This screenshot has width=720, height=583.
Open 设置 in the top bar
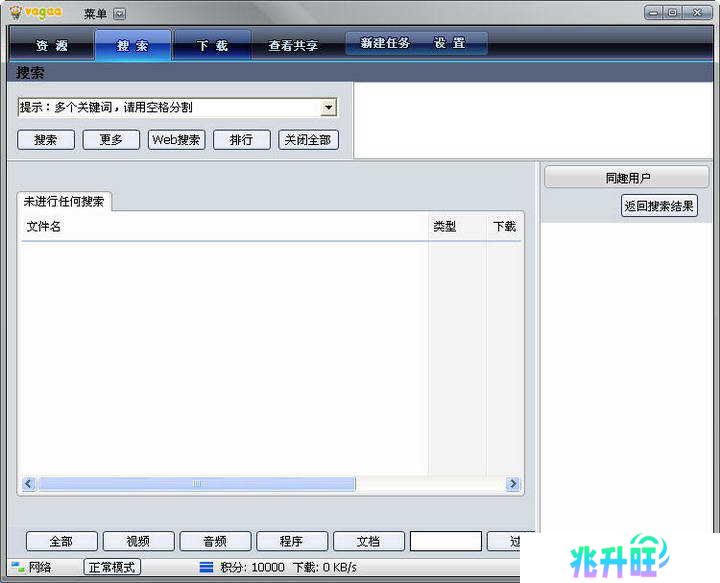(x=450, y=43)
